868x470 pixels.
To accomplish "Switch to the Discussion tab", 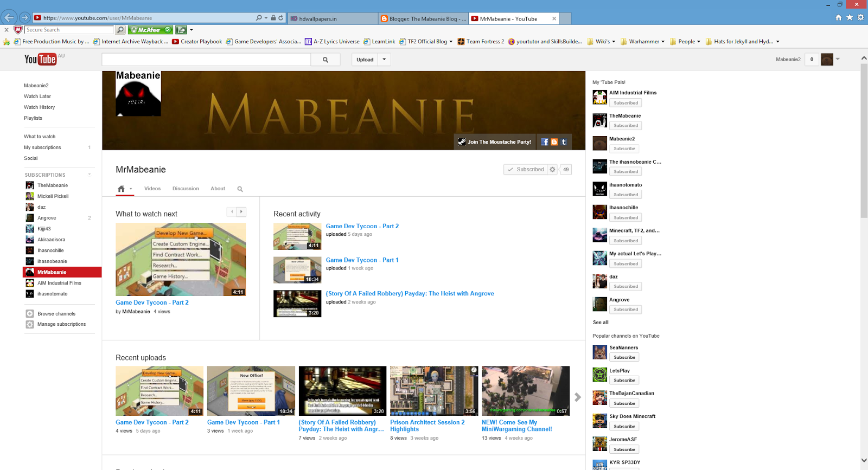I will tap(186, 189).
